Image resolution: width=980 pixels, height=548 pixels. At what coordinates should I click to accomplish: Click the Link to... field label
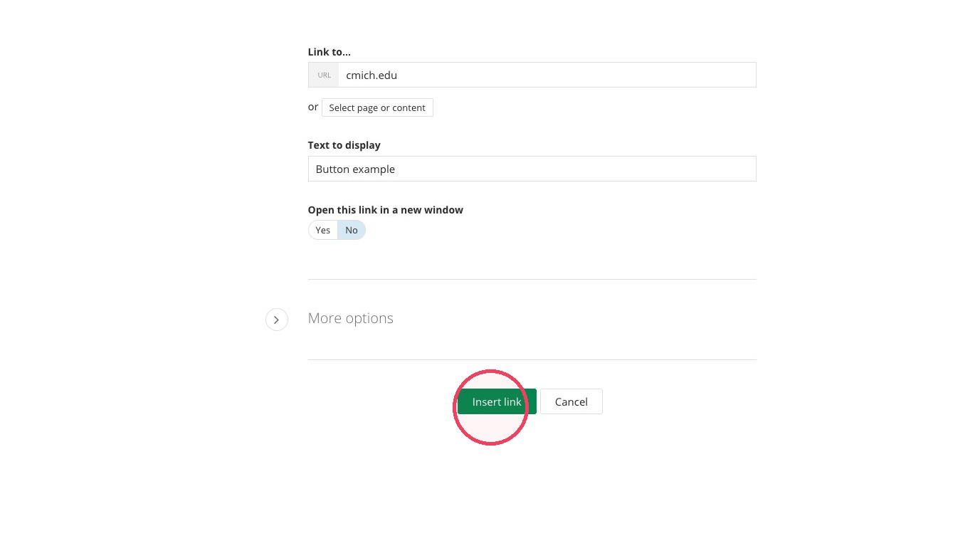coord(330,52)
